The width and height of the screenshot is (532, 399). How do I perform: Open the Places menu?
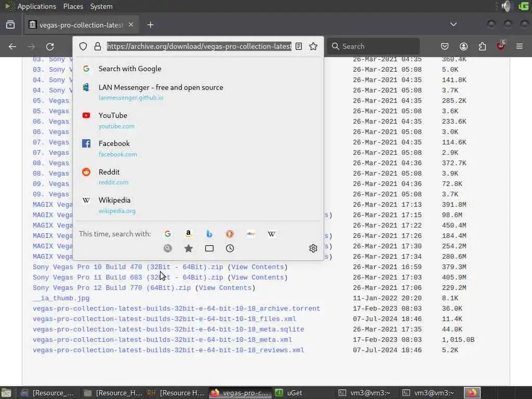(73, 6)
